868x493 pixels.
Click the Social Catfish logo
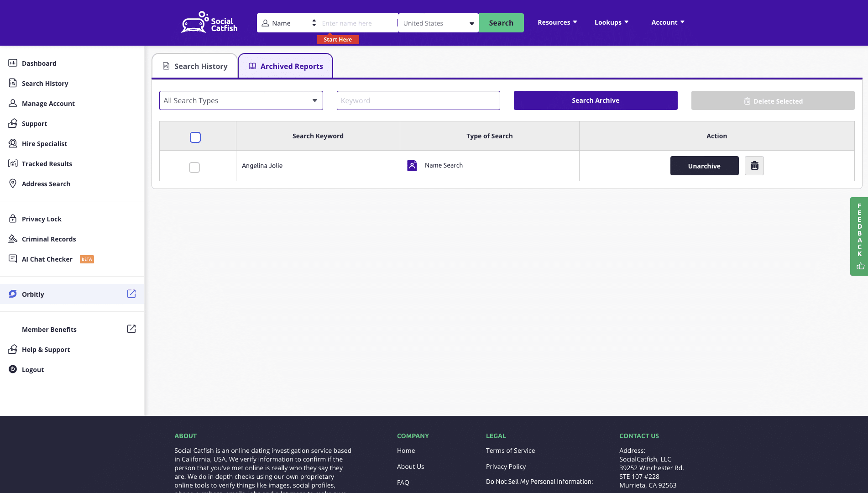click(209, 22)
